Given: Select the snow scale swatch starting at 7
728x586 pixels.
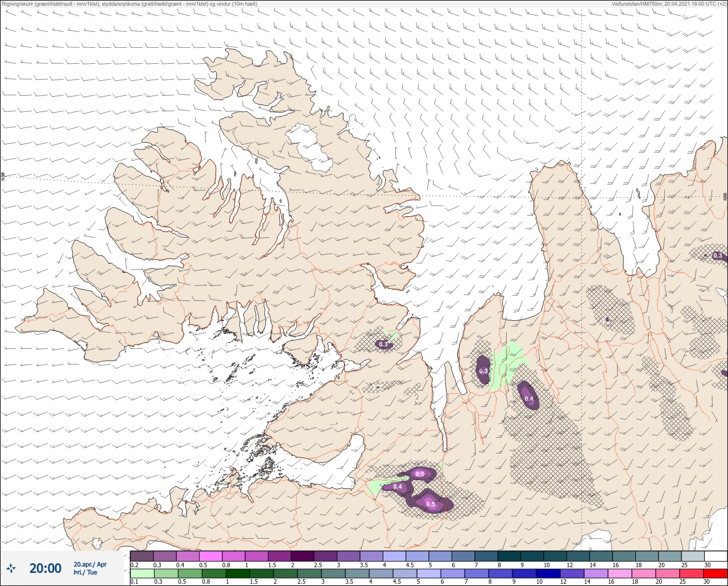Looking at the screenshot, I should [x=486, y=556].
